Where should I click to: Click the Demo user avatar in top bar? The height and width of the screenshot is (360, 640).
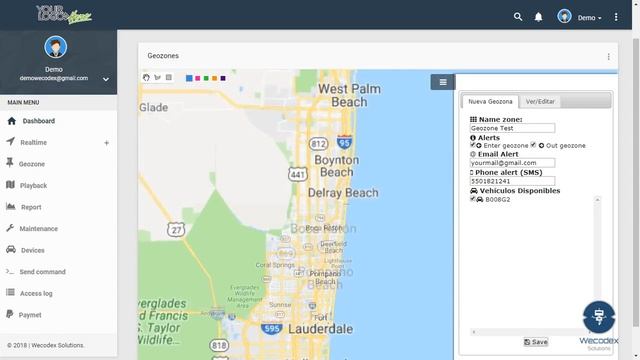[x=564, y=16]
